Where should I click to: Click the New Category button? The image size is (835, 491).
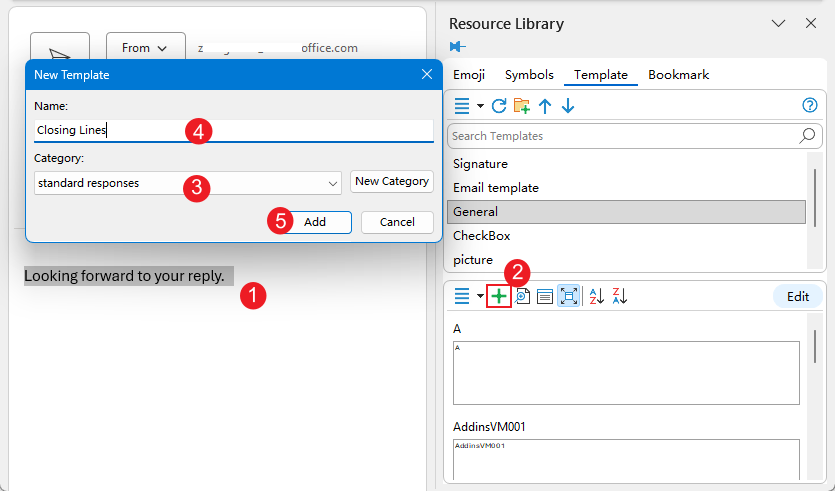coord(392,181)
